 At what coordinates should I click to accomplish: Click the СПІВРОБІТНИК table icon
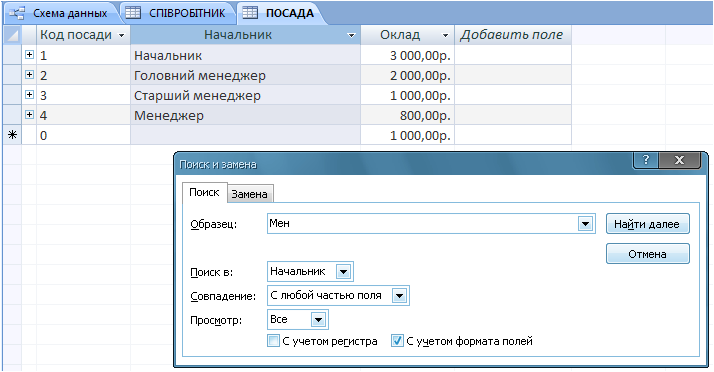(x=133, y=13)
